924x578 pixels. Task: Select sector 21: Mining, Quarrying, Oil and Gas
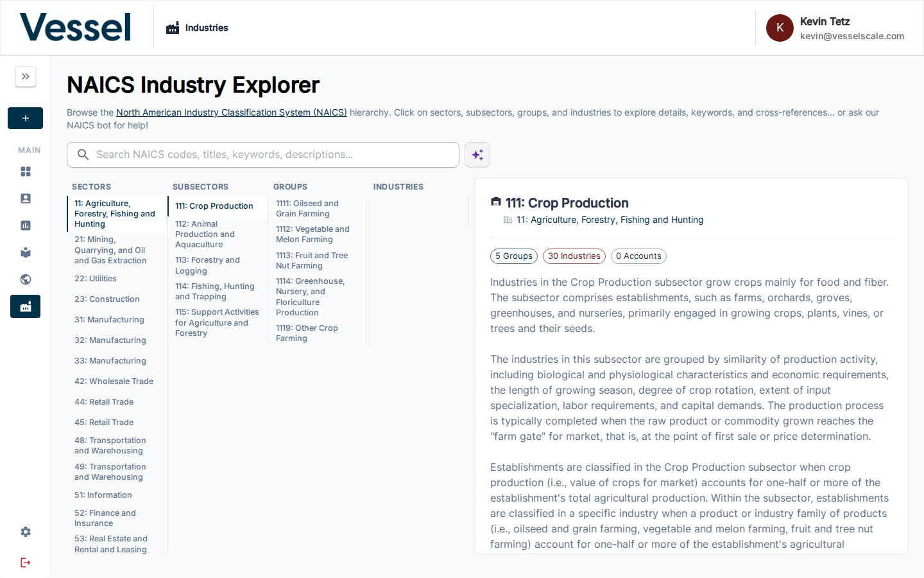coord(116,250)
